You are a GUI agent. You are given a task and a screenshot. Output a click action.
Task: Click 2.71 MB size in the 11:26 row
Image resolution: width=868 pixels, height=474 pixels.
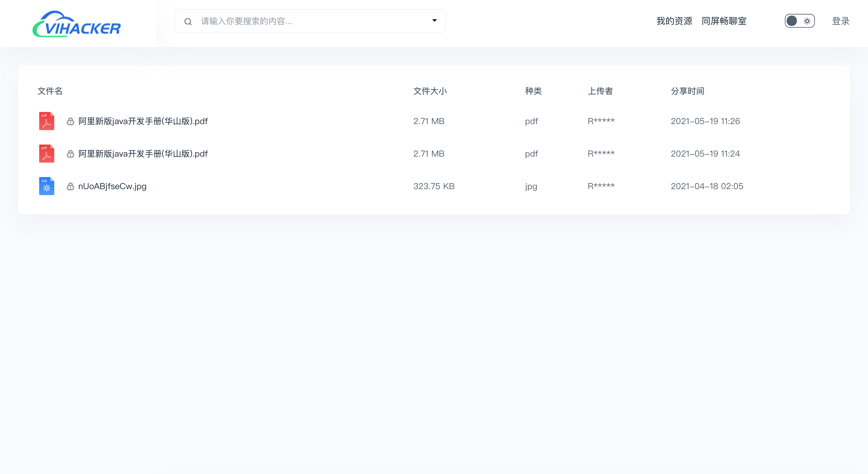click(429, 121)
